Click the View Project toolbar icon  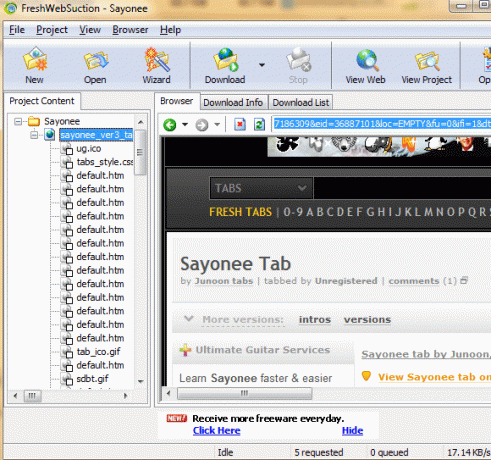pos(427,61)
